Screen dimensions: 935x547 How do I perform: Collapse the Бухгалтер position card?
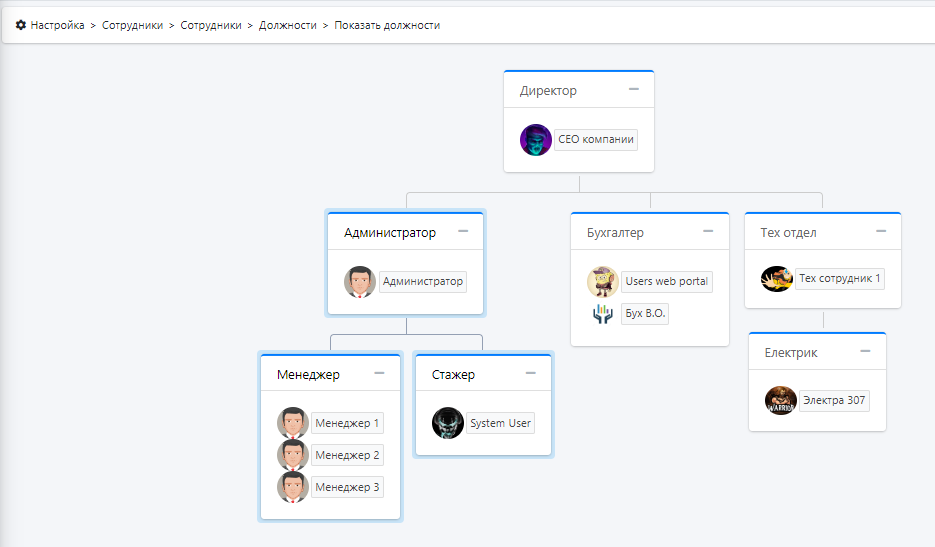point(708,232)
